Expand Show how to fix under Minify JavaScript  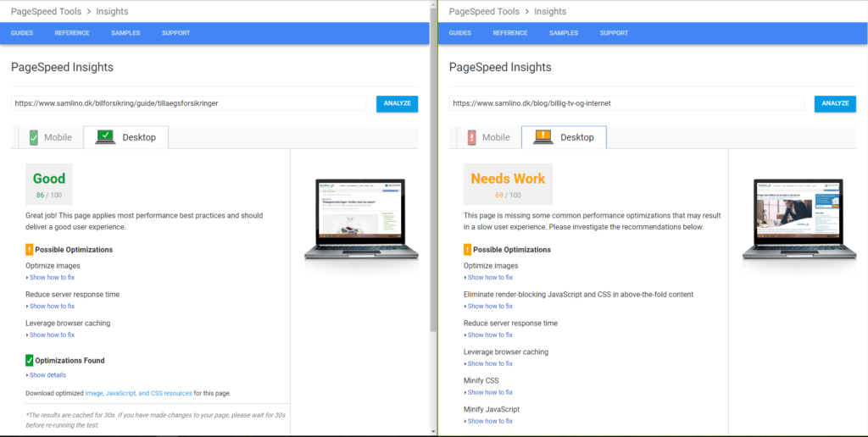[488, 421]
